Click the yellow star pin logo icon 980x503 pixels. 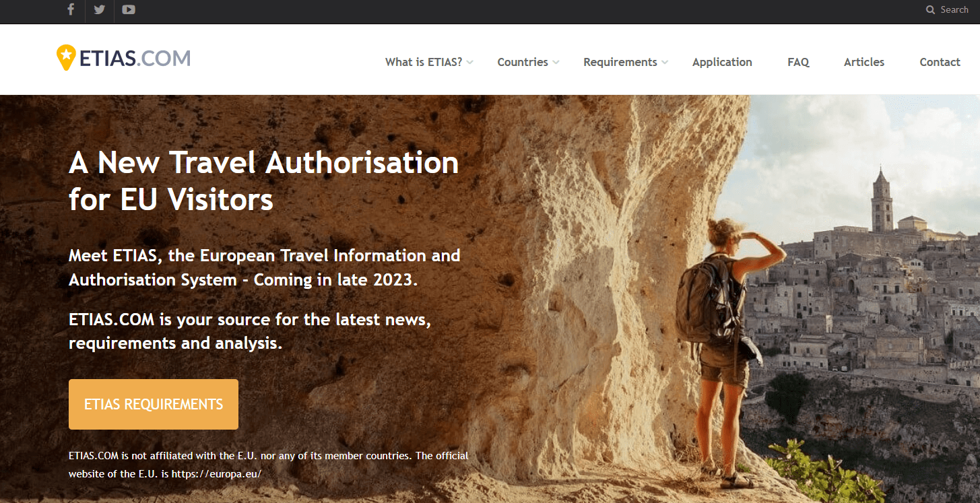coord(65,57)
